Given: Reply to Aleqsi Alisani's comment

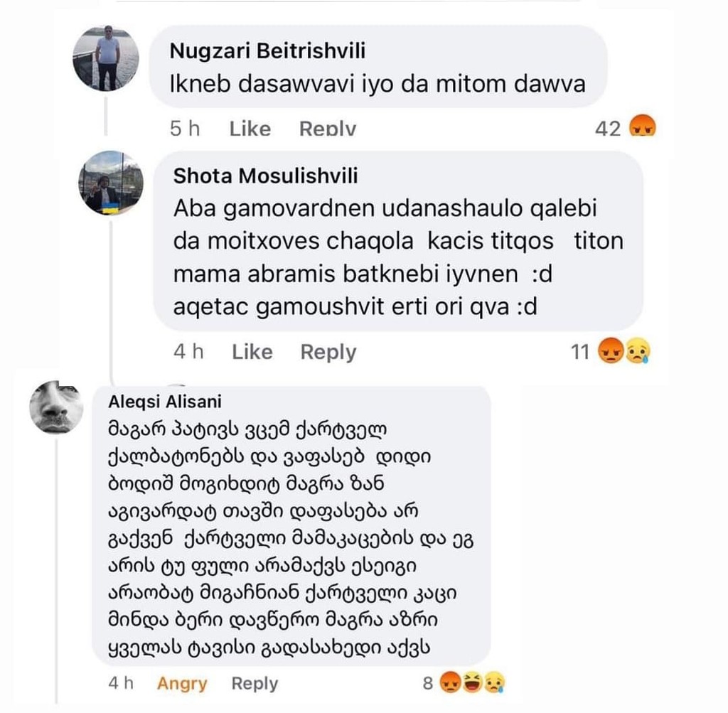Looking at the screenshot, I should pyautogui.click(x=255, y=684).
